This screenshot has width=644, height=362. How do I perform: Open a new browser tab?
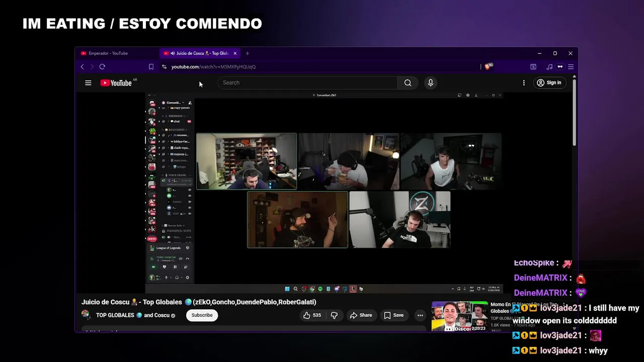click(x=247, y=53)
